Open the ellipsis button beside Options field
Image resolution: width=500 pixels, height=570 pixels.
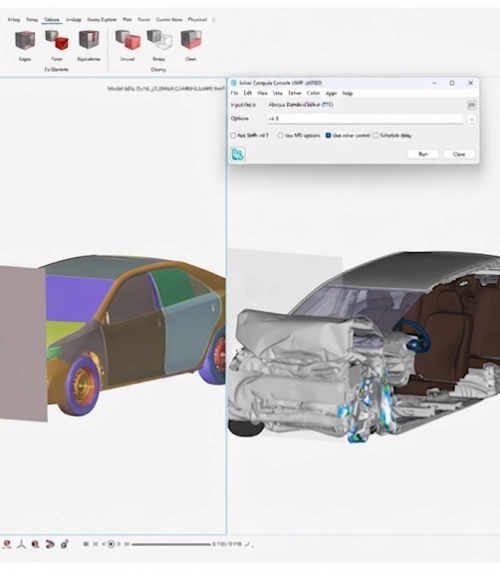(x=471, y=119)
